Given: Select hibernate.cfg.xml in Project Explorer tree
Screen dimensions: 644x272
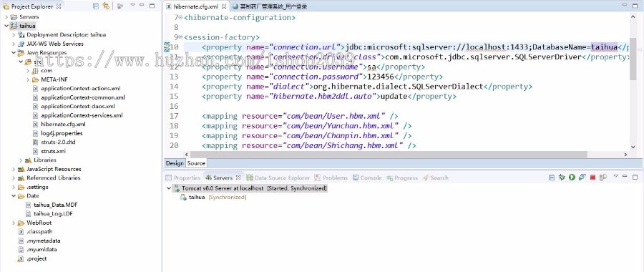Looking at the screenshot, I should coord(59,125).
